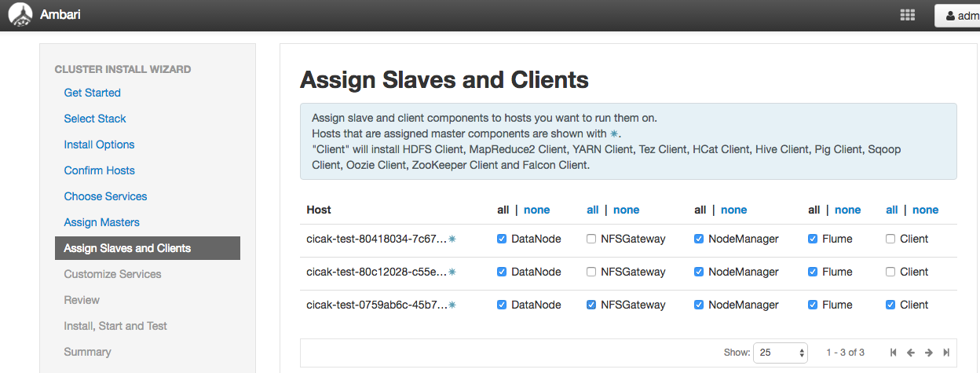Click the Ambari brand name
Image resolution: width=980 pixels, height=373 pixels.
click(x=60, y=15)
